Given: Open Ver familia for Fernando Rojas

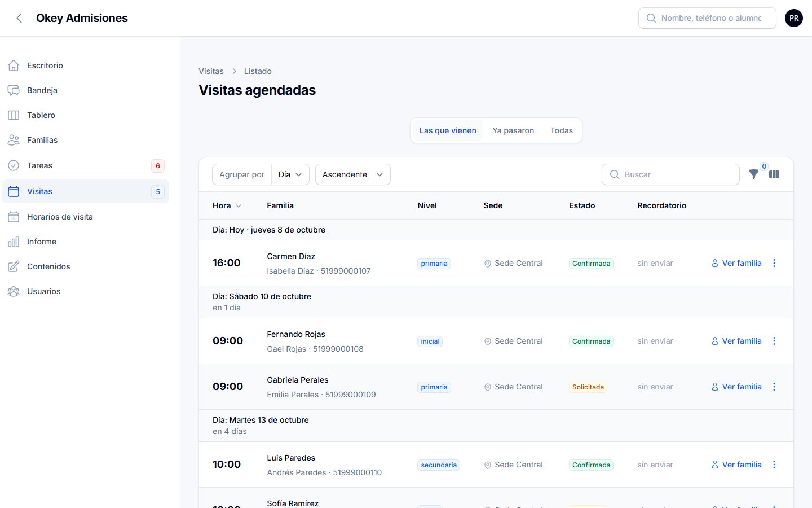Looking at the screenshot, I should 736,341.
